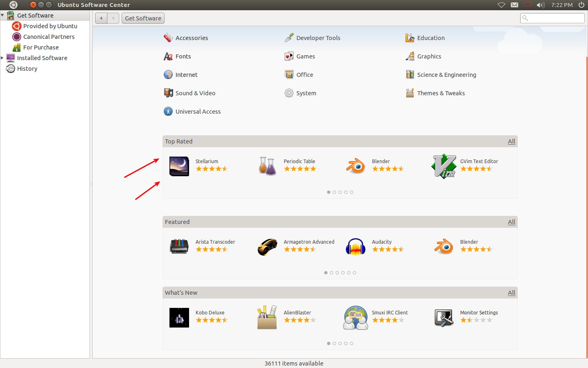Open the Developer Tools category icon
588x368 pixels.
289,38
